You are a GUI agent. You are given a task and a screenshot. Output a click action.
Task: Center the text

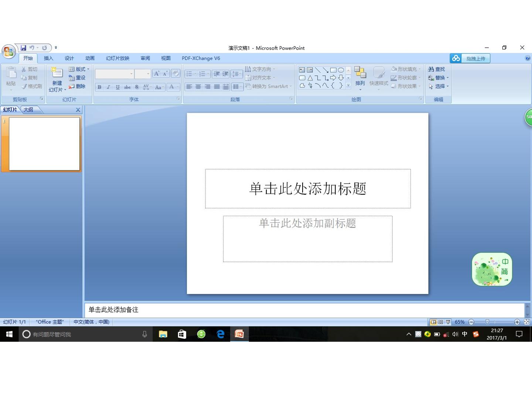[198, 87]
